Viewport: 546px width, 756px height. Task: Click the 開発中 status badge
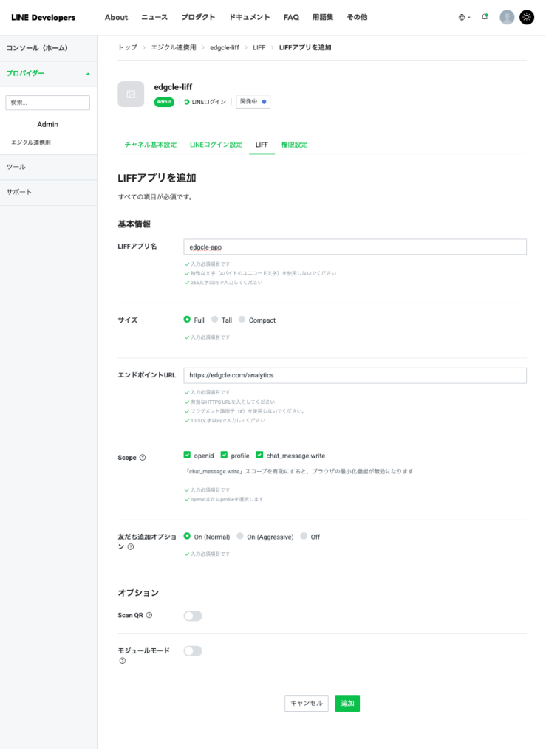(253, 102)
